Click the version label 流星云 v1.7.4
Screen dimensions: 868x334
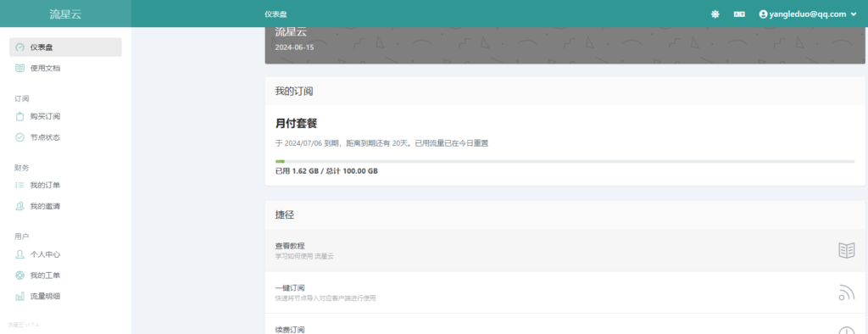pos(23,325)
